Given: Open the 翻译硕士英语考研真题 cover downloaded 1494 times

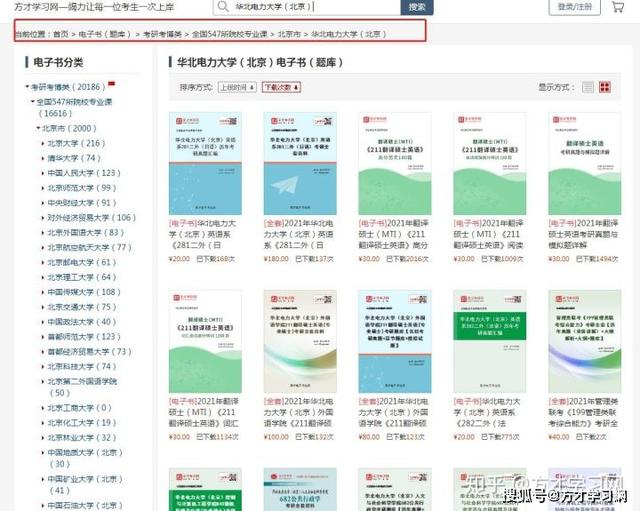Looking at the screenshot, I should coord(584,163).
